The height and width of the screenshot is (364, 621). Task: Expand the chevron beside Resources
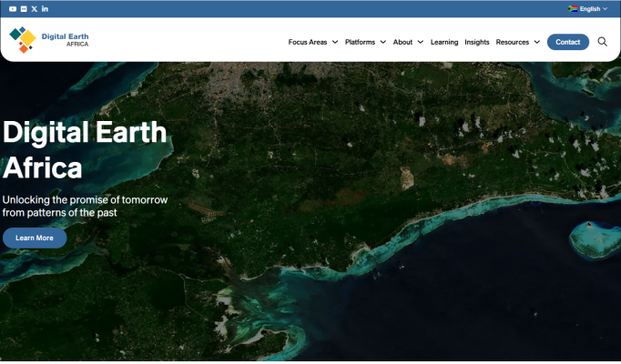click(537, 42)
